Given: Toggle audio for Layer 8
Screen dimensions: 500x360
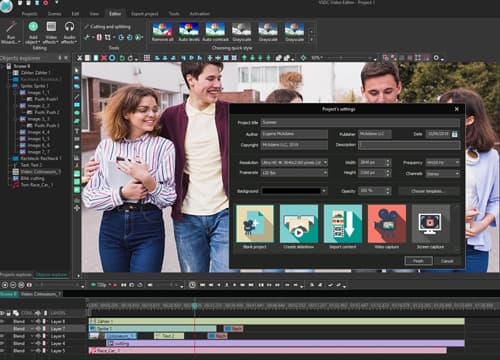Looking at the screenshot, I should (38, 322).
